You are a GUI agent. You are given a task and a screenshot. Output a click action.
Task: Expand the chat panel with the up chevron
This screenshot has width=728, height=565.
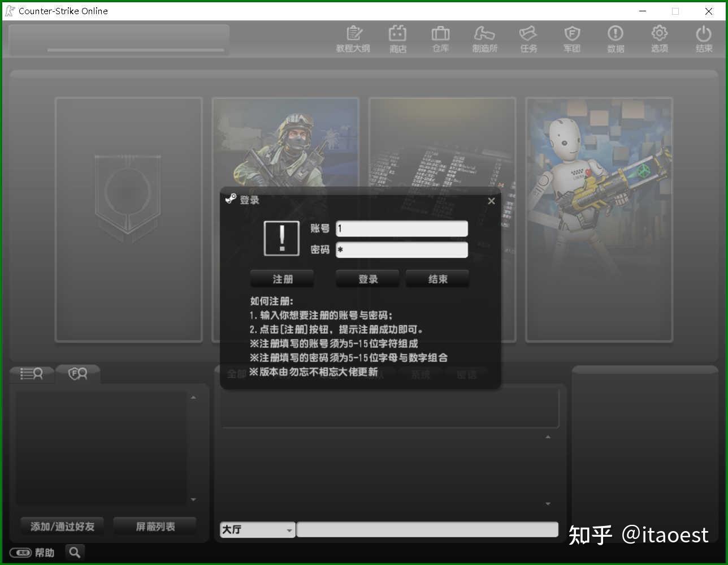(x=547, y=437)
